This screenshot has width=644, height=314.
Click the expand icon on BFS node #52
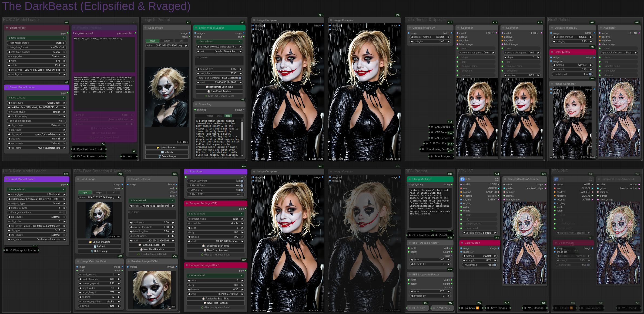tap(591, 179)
